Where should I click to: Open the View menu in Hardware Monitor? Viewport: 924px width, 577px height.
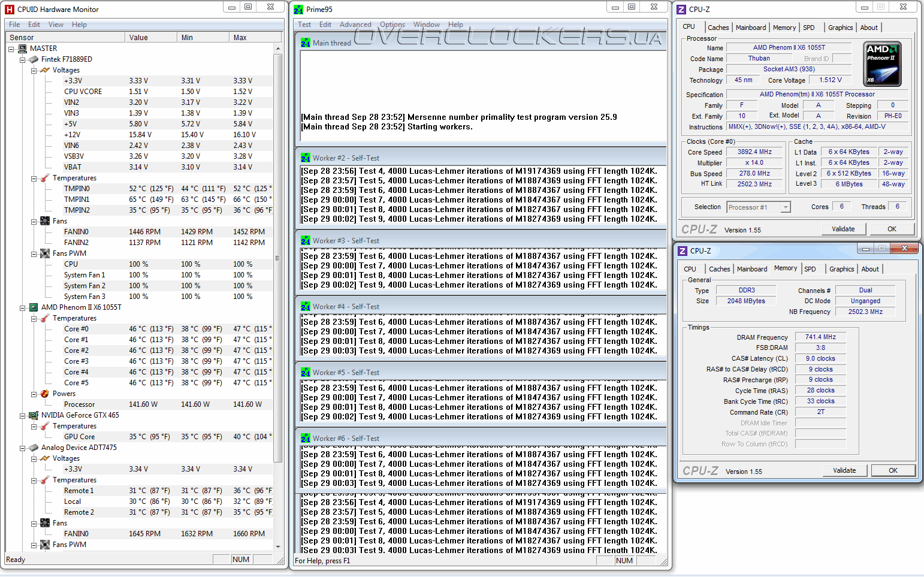tap(56, 25)
